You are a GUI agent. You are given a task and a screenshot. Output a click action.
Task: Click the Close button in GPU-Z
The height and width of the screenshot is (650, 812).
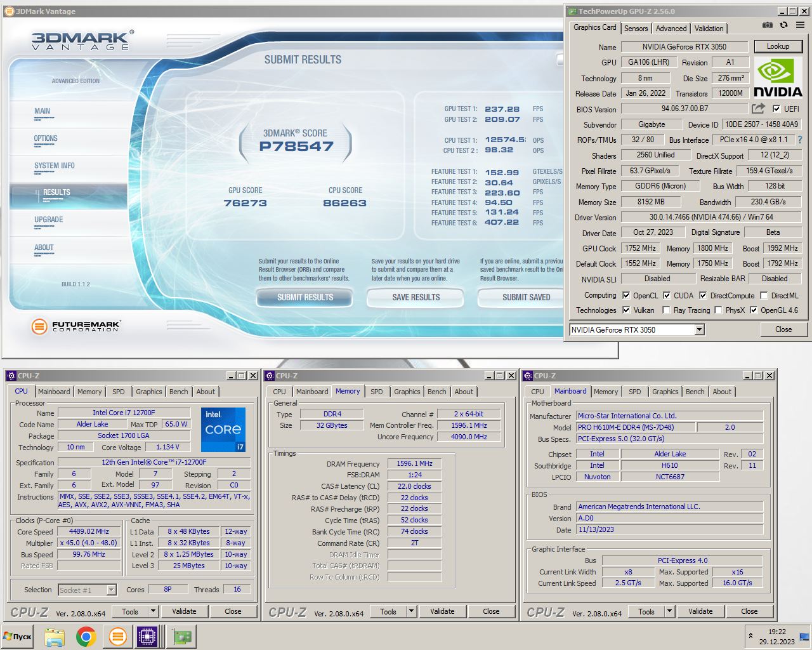tap(783, 329)
